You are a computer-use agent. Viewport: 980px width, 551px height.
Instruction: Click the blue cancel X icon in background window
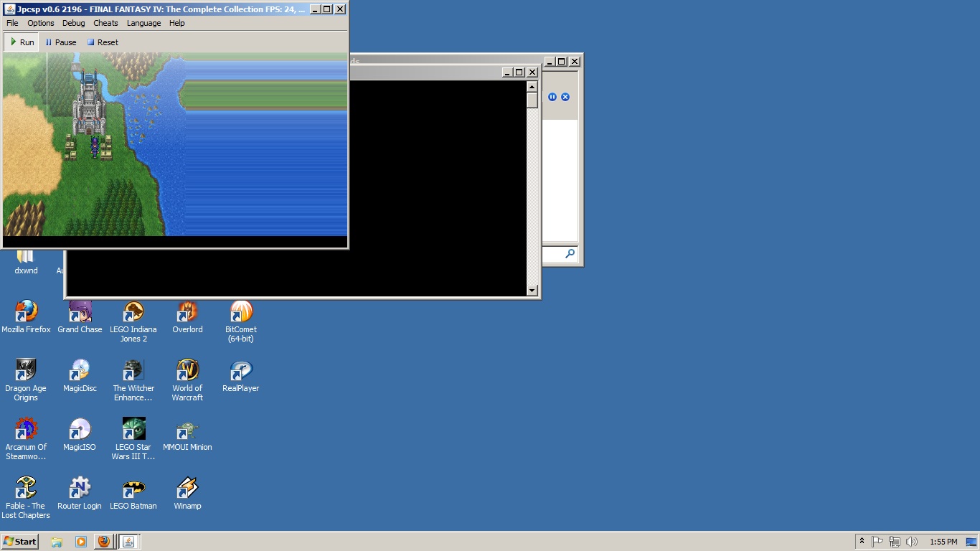[565, 97]
